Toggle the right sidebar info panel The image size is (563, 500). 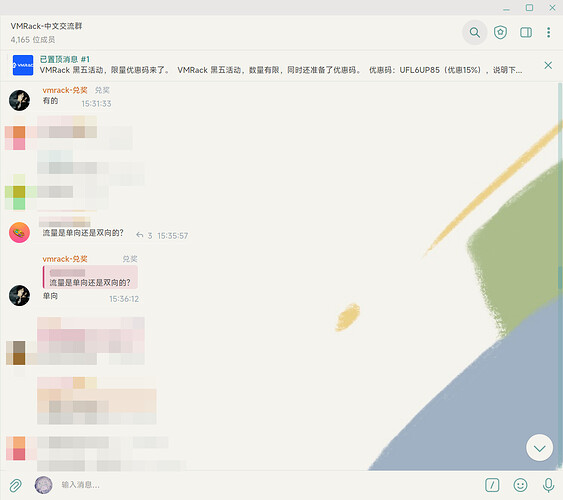click(526, 33)
